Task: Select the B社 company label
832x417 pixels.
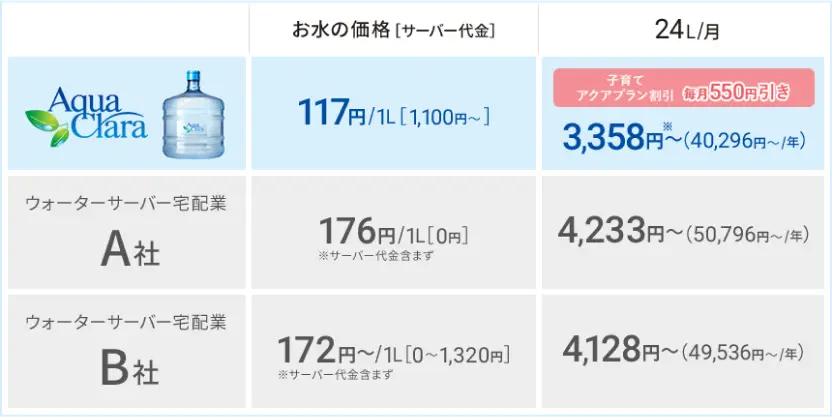Action: 130,370
